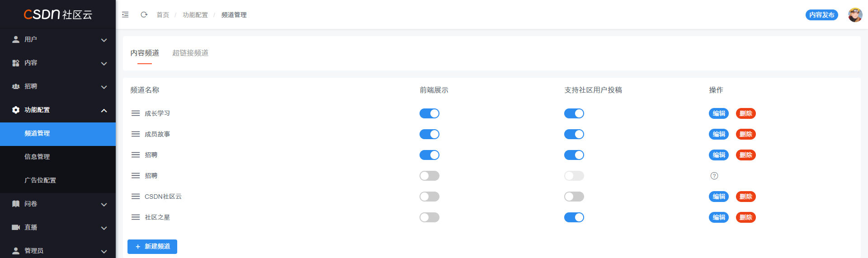Enable 前端展示 switch for CSDN社区云
Viewport: 868px width, 258px height.
pos(429,197)
